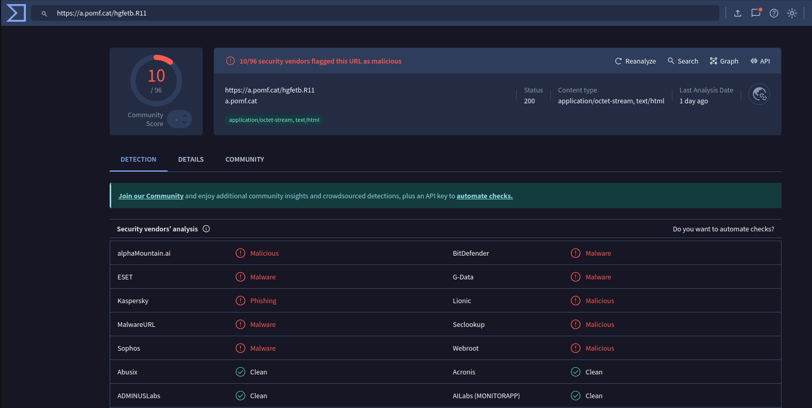Click the Status 200 value

tap(529, 101)
